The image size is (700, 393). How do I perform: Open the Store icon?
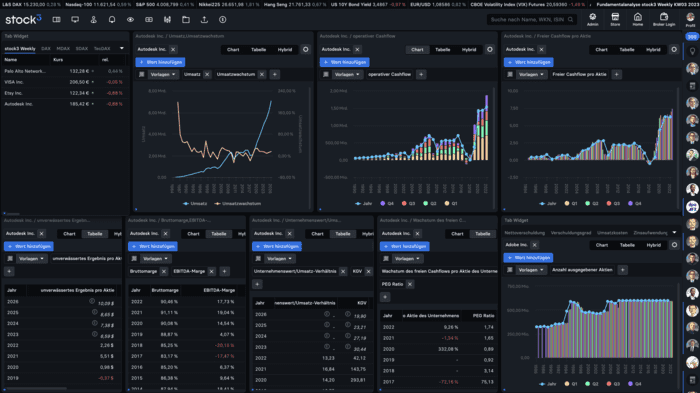[x=615, y=19]
